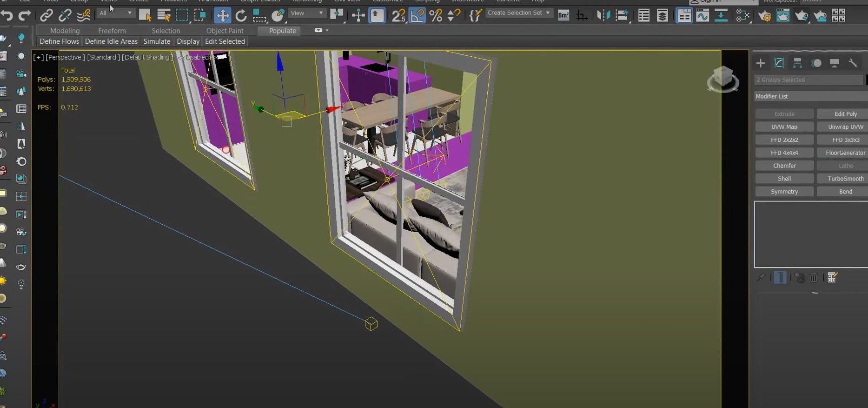Apply the TurboSmooth modifier
The image size is (868, 408).
pos(845,179)
